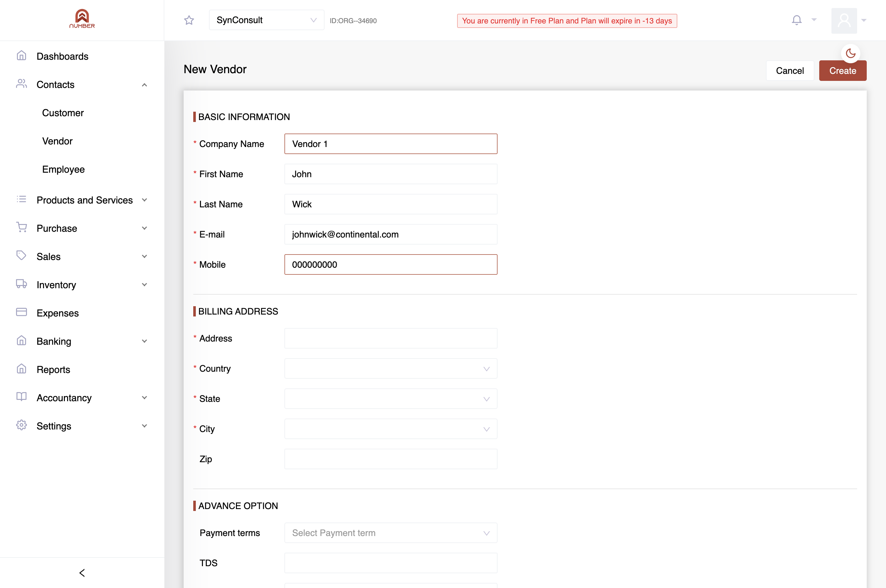Click the E-mail input field
Image resolution: width=886 pixels, height=588 pixels.
pos(391,234)
